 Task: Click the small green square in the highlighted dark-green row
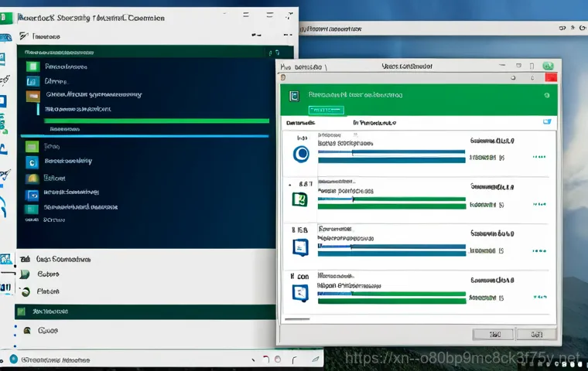[x=22, y=311]
